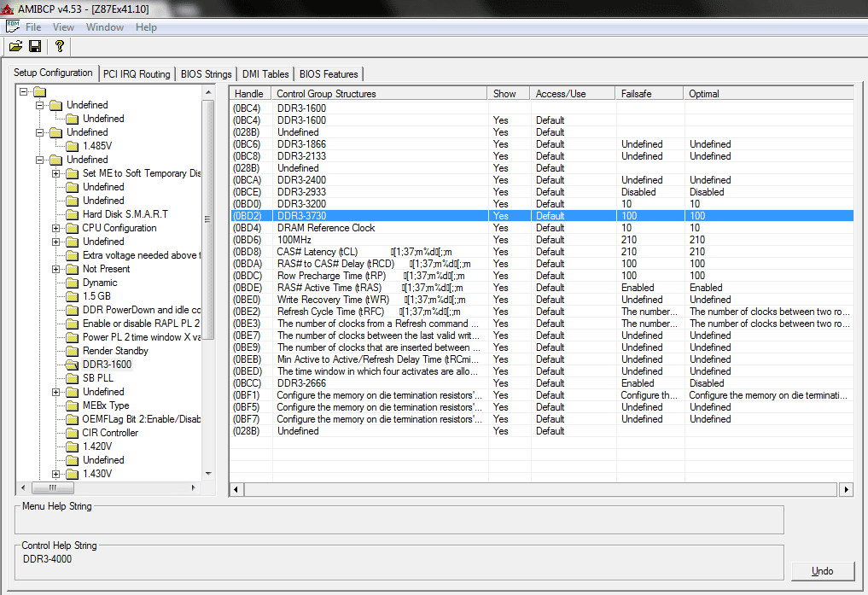This screenshot has width=868, height=595.
Task: Select the root folder icon at tree top
Action: [39, 91]
